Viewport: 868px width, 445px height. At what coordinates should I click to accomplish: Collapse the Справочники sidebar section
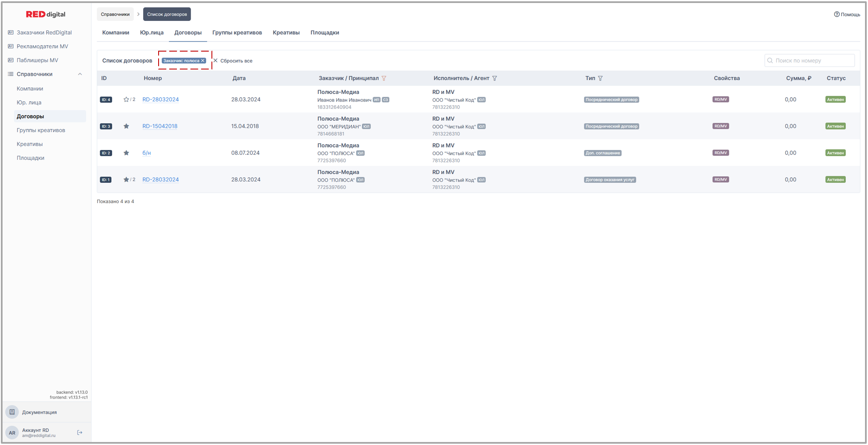click(80, 74)
